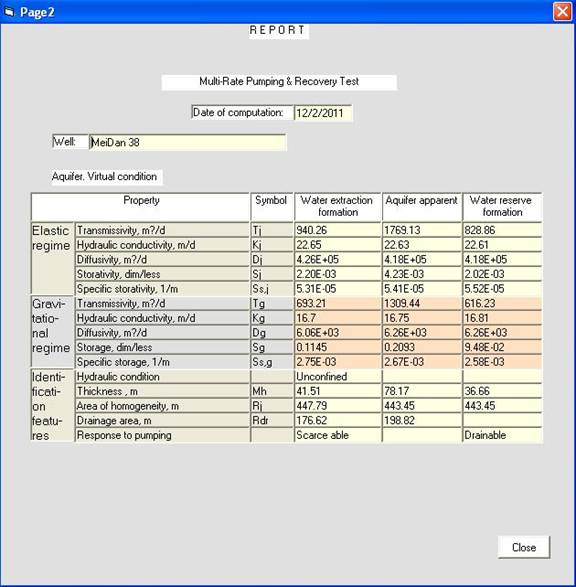The height and width of the screenshot is (587, 576).
Task: Select the Water reserve formation header
Action: click(x=502, y=207)
